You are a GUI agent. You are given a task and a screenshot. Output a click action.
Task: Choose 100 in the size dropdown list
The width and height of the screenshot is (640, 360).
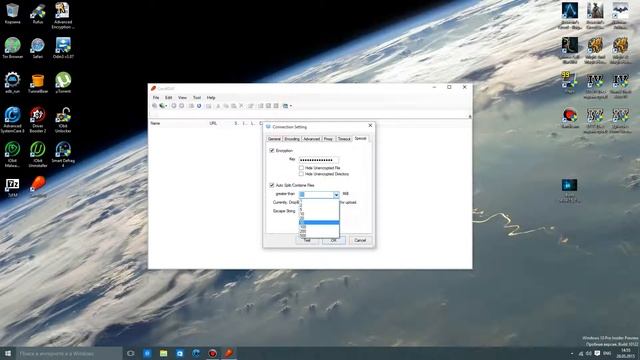(x=319, y=227)
